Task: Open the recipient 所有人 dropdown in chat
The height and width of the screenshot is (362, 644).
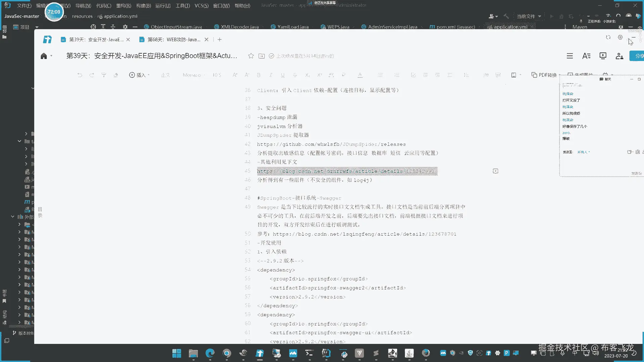Action: pos(583,152)
